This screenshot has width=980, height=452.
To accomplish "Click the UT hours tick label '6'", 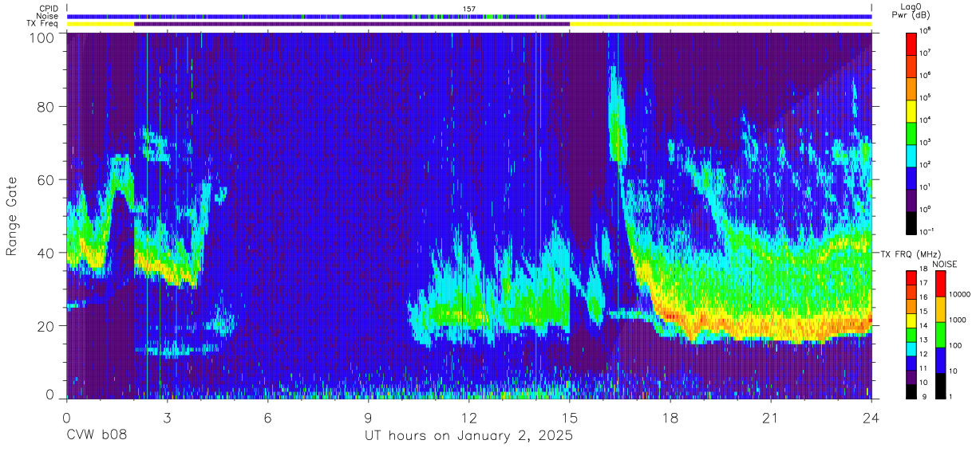I will point(268,419).
